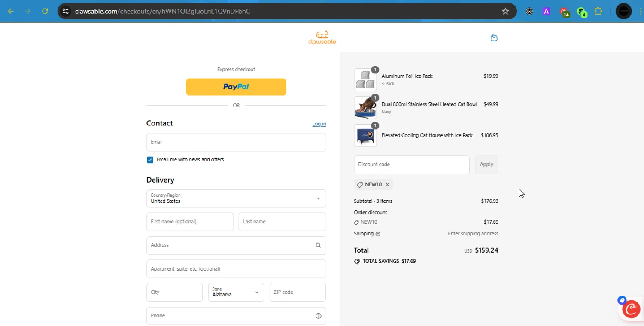This screenshot has height=326, width=644.
Task: Click the Discount code field
Action: tap(412, 165)
